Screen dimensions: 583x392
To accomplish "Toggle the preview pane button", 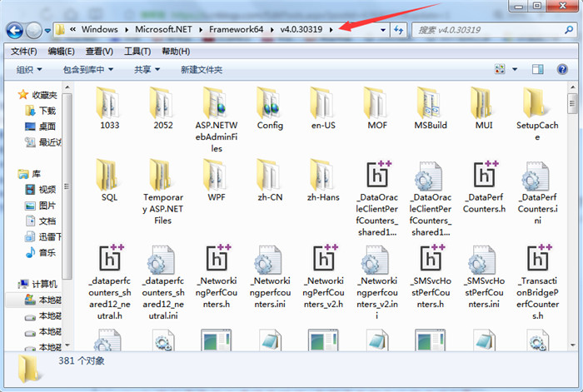I will 537,69.
